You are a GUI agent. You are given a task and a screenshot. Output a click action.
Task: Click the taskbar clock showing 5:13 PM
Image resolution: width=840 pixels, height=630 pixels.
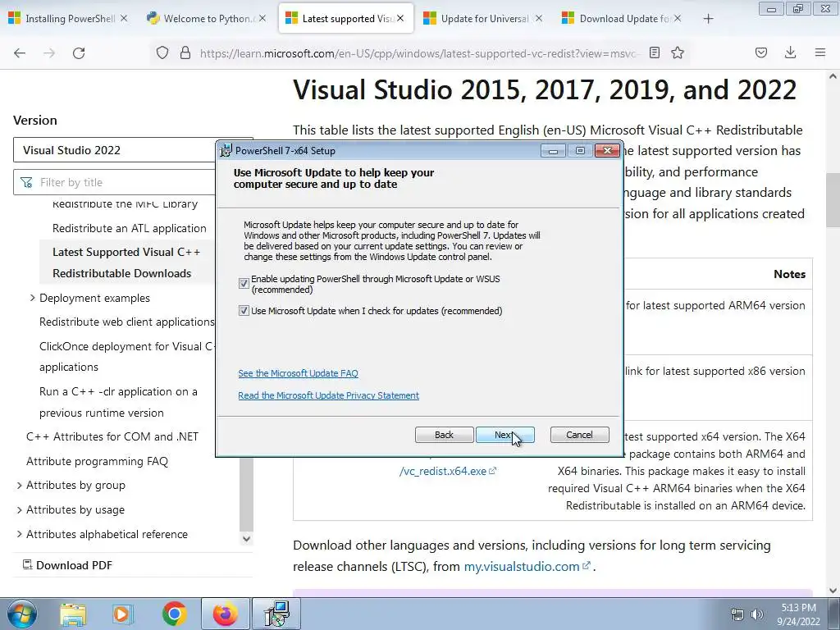point(799,614)
